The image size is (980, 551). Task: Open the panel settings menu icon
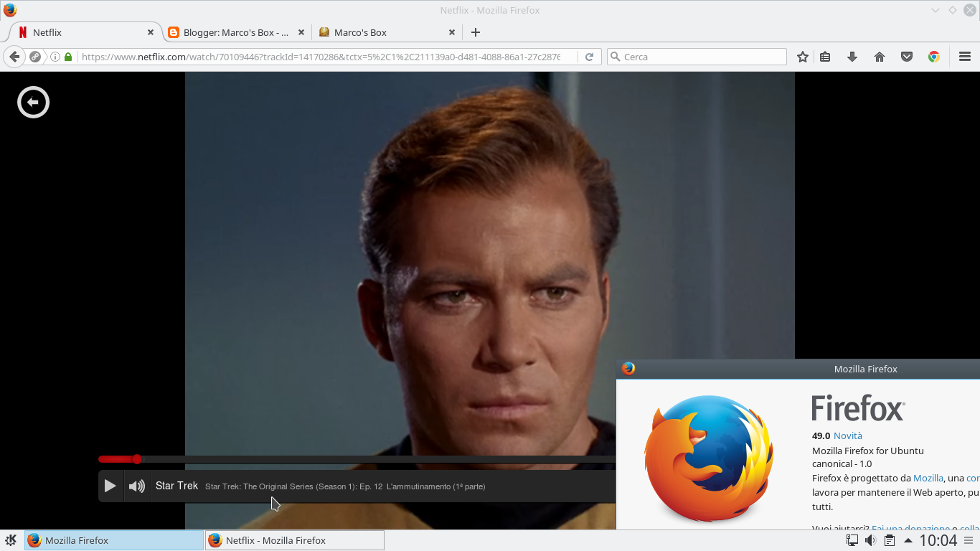[x=970, y=540]
